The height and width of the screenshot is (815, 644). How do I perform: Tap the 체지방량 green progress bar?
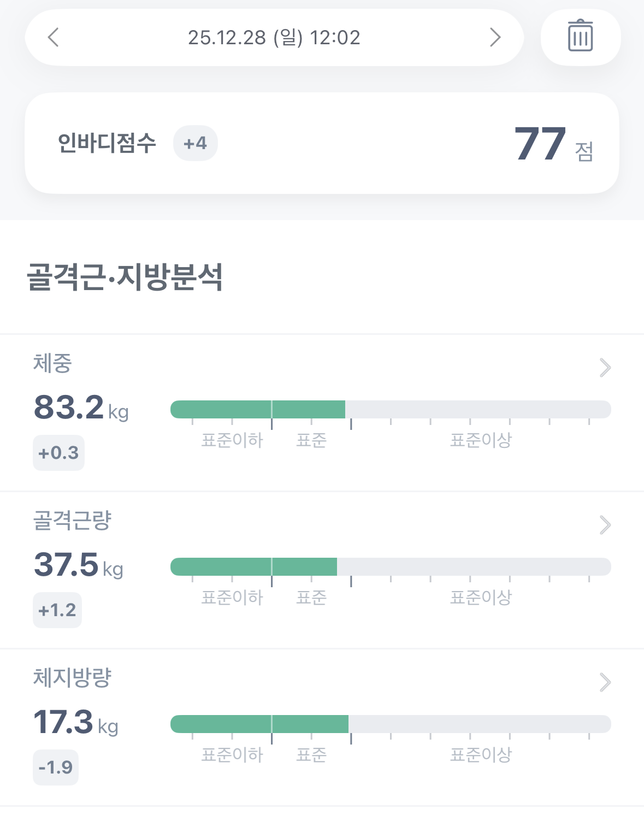[259, 724]
